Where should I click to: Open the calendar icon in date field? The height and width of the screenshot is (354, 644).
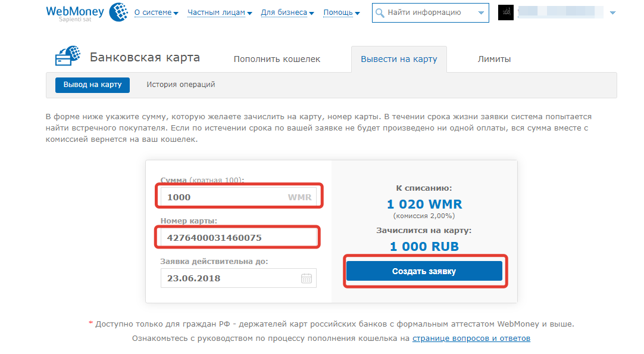[x=307, y=278]
